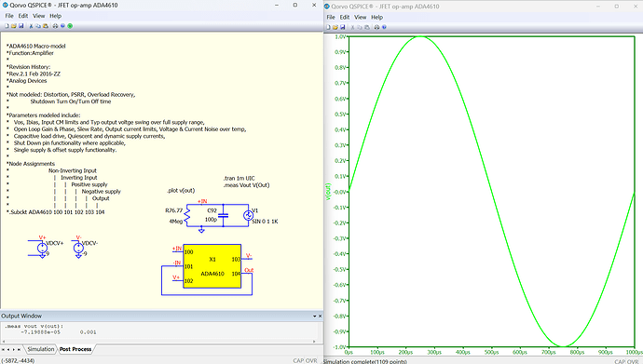
Task: Click Copy icon in schematic window toolbar
Action: (38, 26)
